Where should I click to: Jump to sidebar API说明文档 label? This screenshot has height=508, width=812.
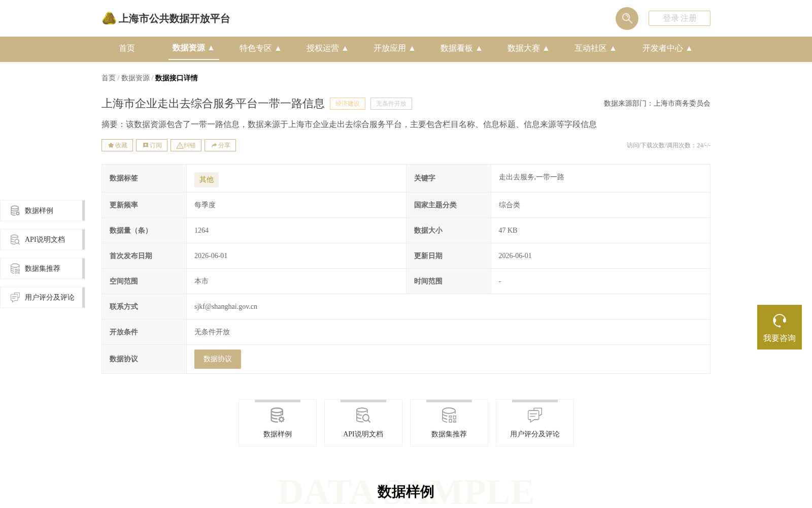pos(45,239)
